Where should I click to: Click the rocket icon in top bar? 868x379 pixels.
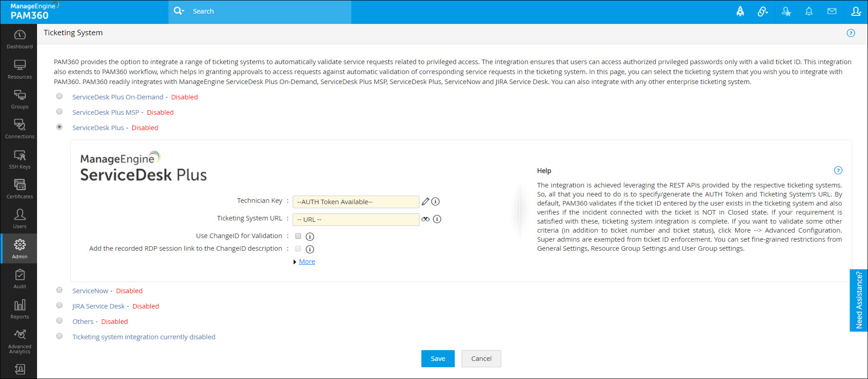tap(740, 12)
